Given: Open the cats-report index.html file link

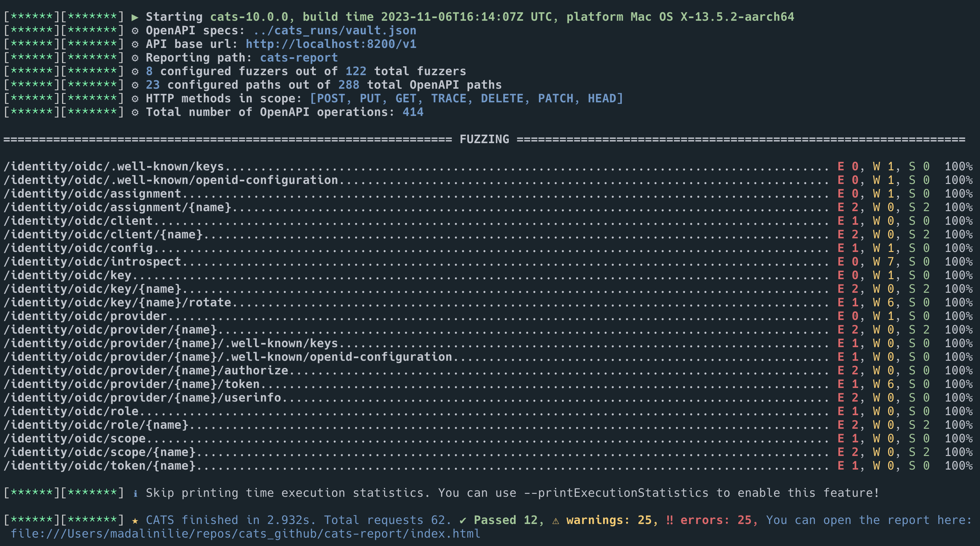Looking at the screenshot, I should coord(245,533).
